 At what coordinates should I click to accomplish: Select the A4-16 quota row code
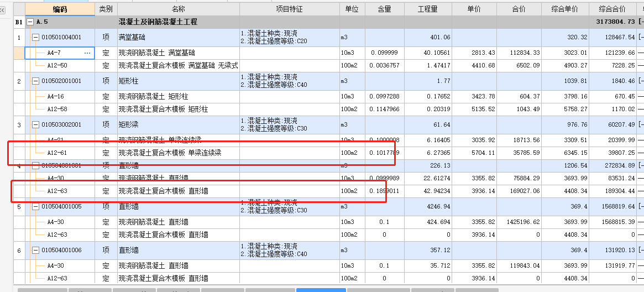pos(56,97)
